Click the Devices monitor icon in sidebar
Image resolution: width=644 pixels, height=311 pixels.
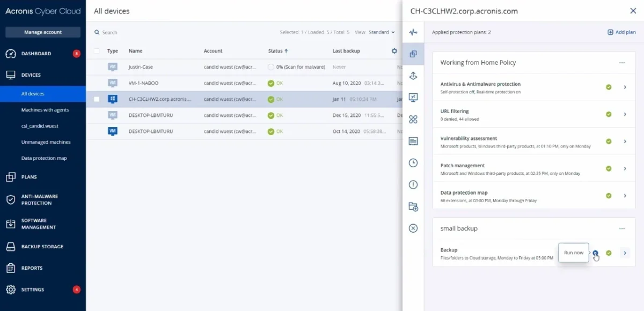(x=11, y=75)
